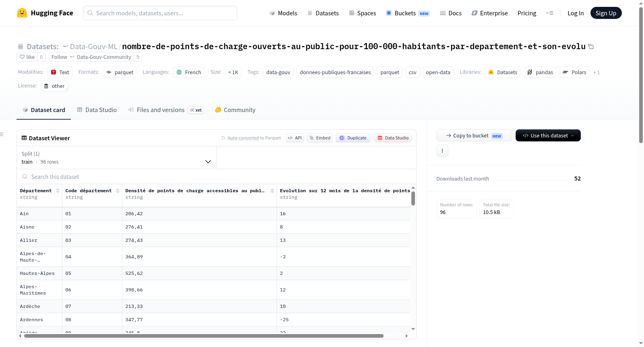Select the Datasets library tag
644x347 pixels.
(x=503, y=72)
